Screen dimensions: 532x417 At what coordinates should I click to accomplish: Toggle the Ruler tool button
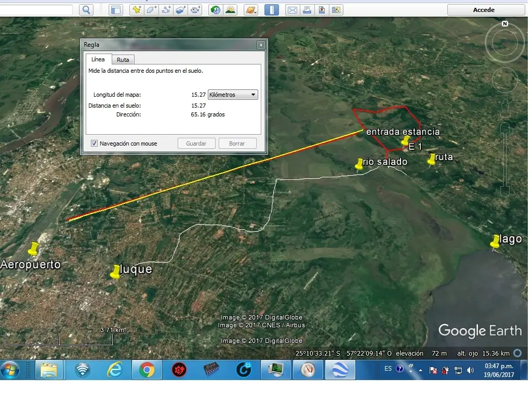point(271,10)
